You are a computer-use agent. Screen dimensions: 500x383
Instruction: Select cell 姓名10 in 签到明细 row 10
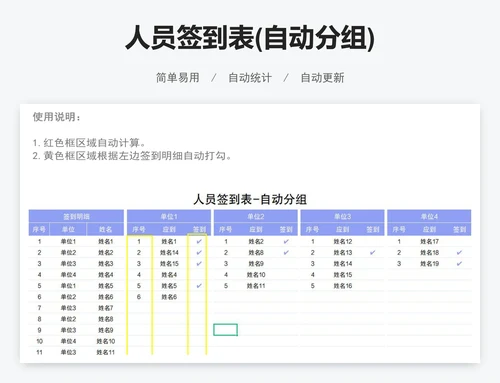(x=106, y=341)
